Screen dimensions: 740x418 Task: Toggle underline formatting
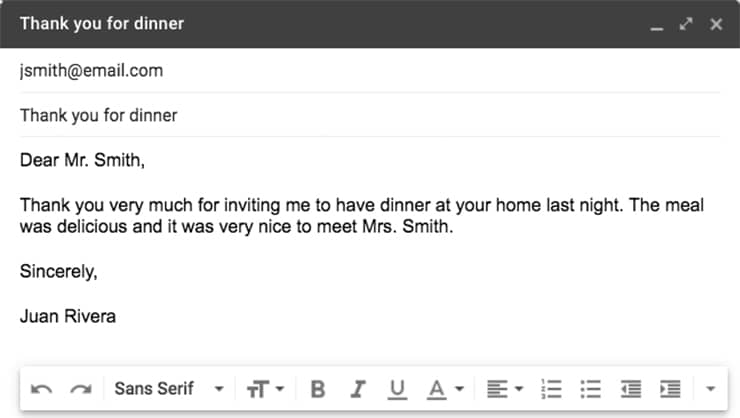tap(397, 388)
